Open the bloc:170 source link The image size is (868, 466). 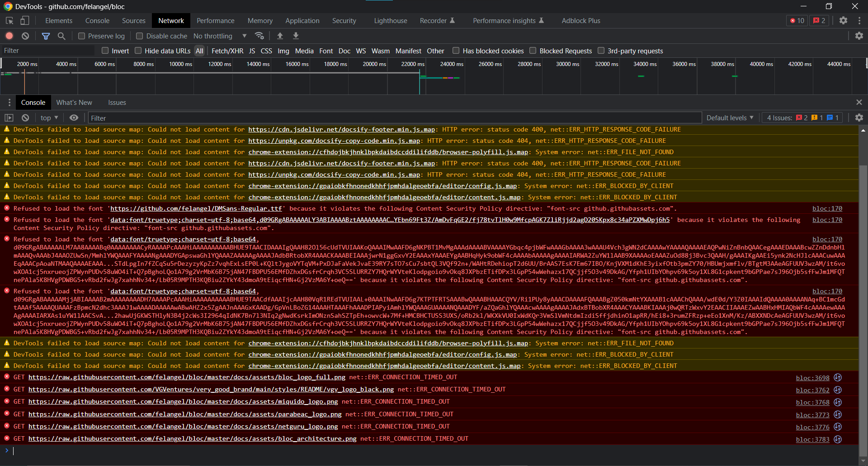coord(827,208)
